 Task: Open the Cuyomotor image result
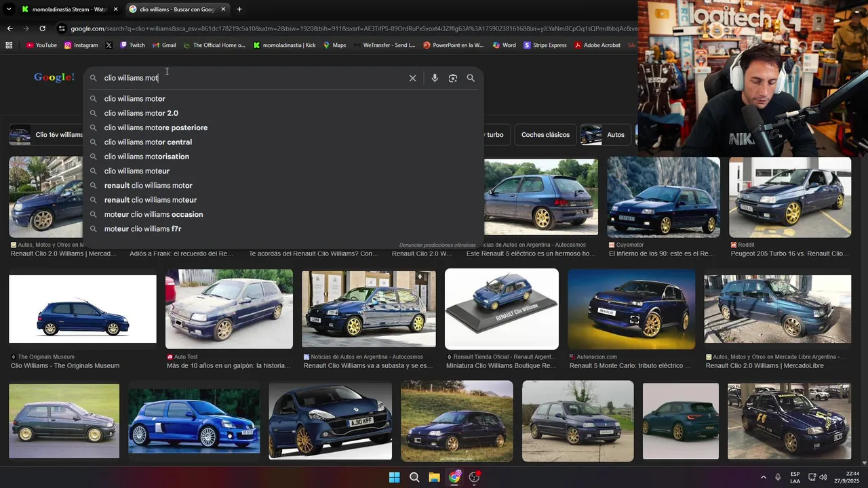coord(663,197)
